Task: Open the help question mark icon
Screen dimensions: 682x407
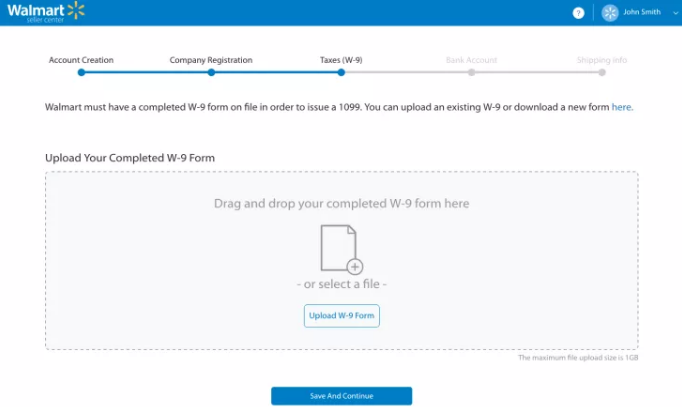Action: point(578,13)
